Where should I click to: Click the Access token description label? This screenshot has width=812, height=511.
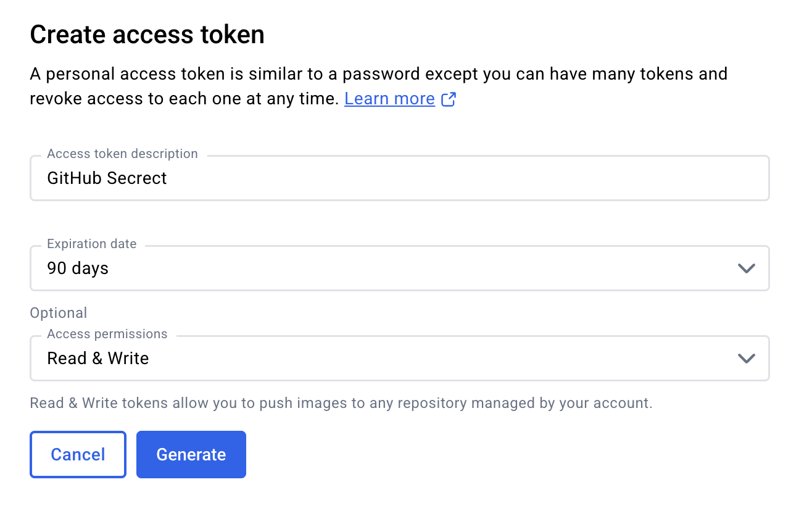pyautogui.click(x=122, y=154)
